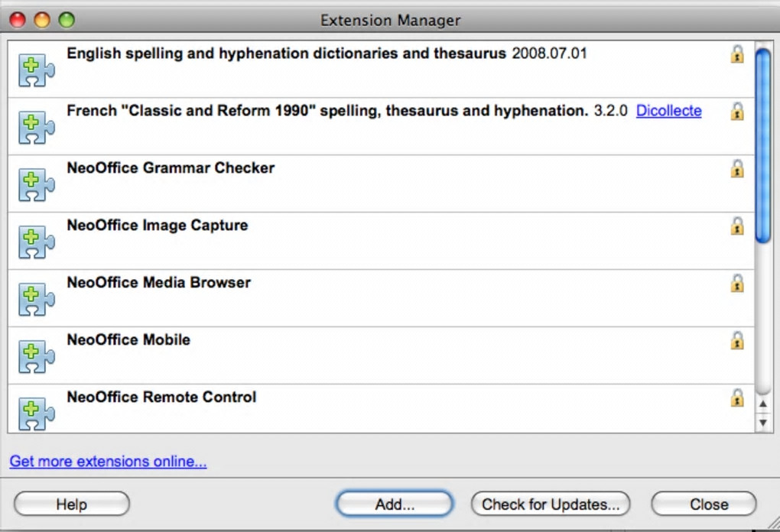
Task: Click the lock icon on English dictionaries row
Action: pyautogui.click(x=737, y=54)
